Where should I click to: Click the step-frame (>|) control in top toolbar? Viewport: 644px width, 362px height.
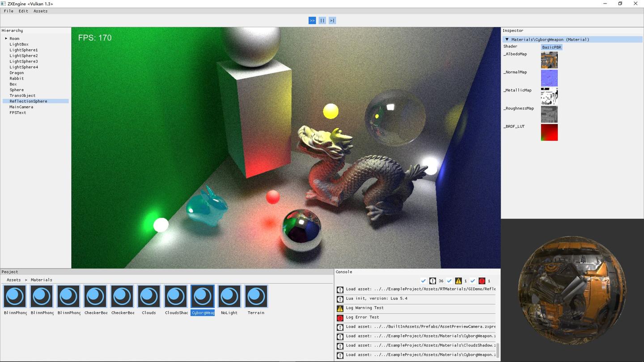coord(332,20)
